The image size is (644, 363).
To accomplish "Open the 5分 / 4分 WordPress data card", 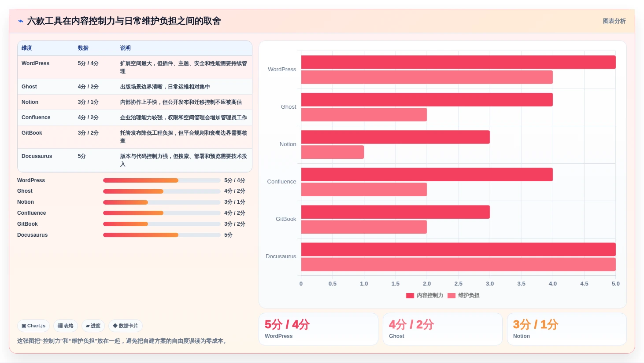I will click(x=318, y=329).
